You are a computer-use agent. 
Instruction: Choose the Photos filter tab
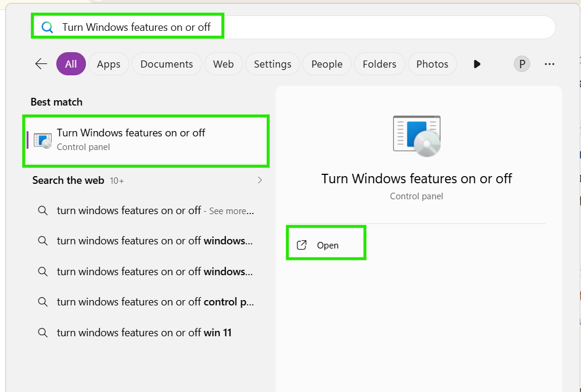pyautogui.click(x=432, y=64)
